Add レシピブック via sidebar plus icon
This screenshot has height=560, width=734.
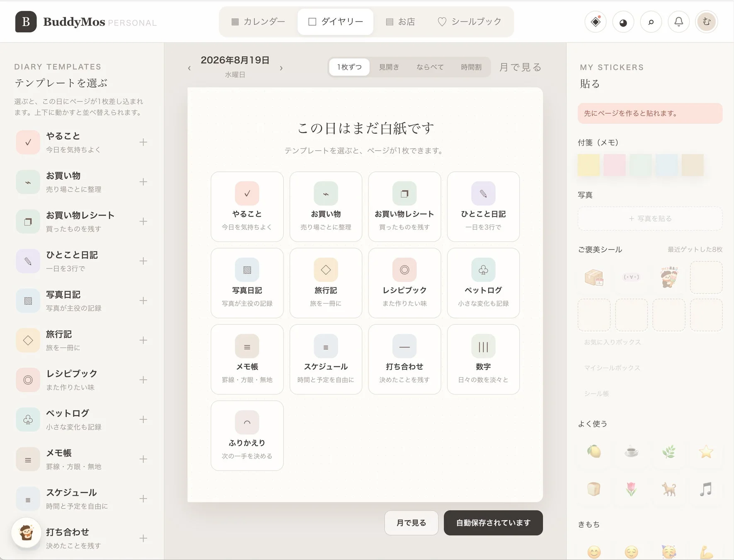coord(143,380)
